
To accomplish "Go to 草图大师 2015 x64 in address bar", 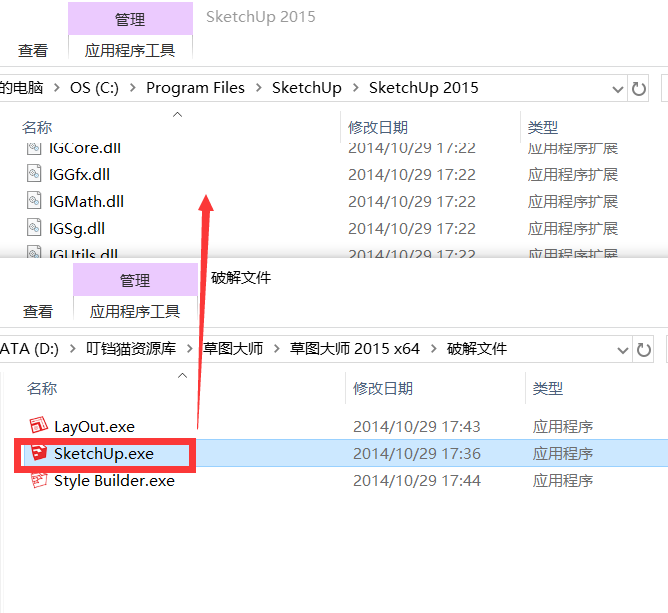I will pos(354,349).
